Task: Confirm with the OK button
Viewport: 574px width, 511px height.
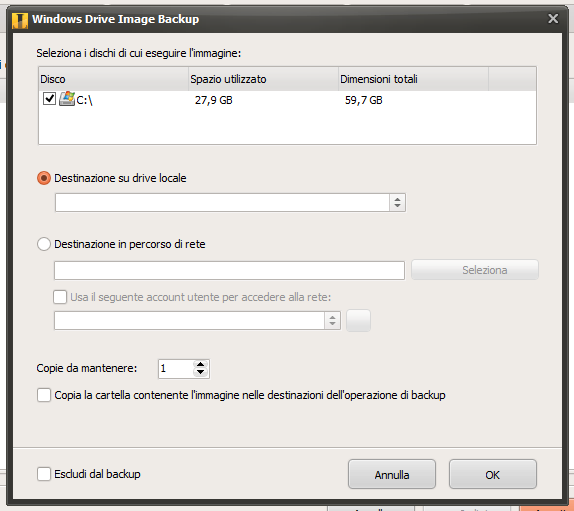Action: [493, 474]
